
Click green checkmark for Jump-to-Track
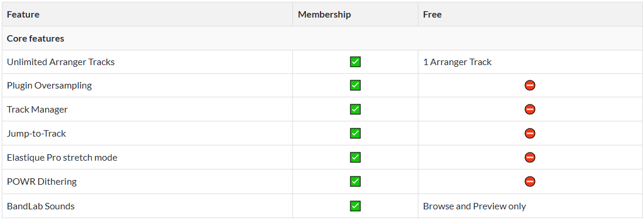pos(355,133)
